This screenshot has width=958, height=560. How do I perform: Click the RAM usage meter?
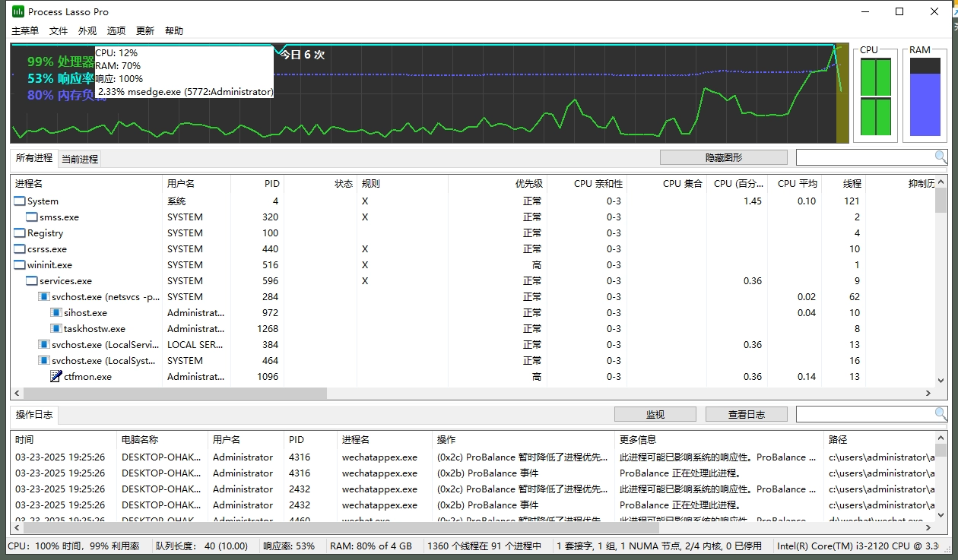[925, 95]
